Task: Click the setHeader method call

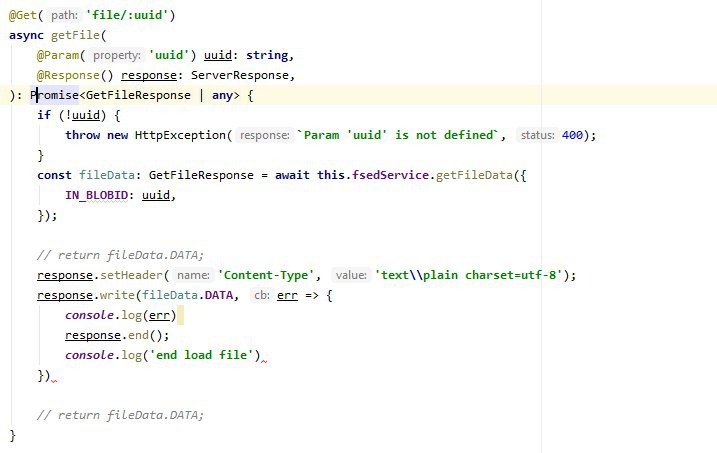Action: (x=131, y=275)
